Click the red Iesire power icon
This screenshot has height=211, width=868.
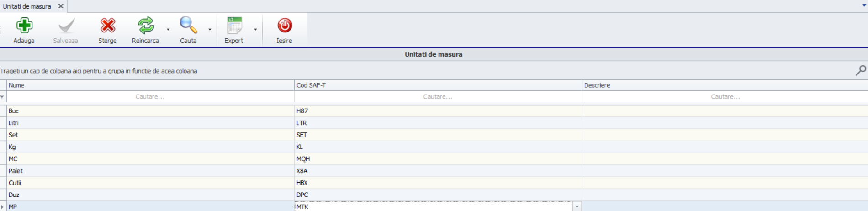pos(284,26)
